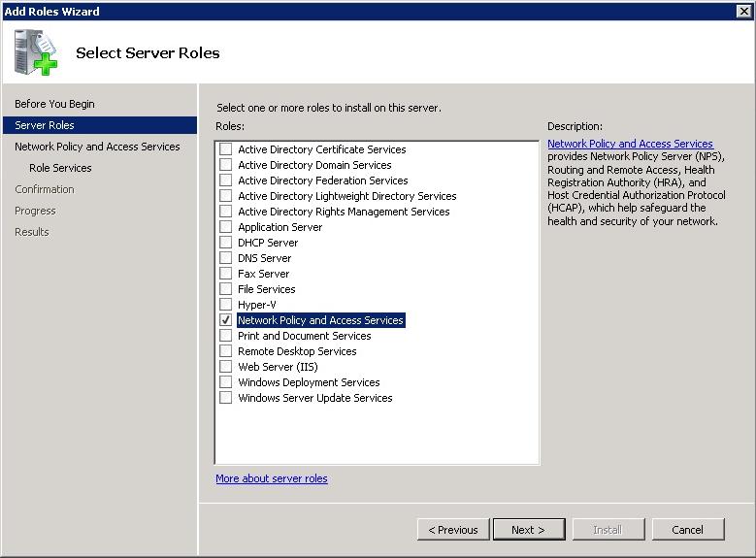Open Network Policy and Access Services description link
Viewport: 756px width, 558px height.
click(x=630, y=144)
